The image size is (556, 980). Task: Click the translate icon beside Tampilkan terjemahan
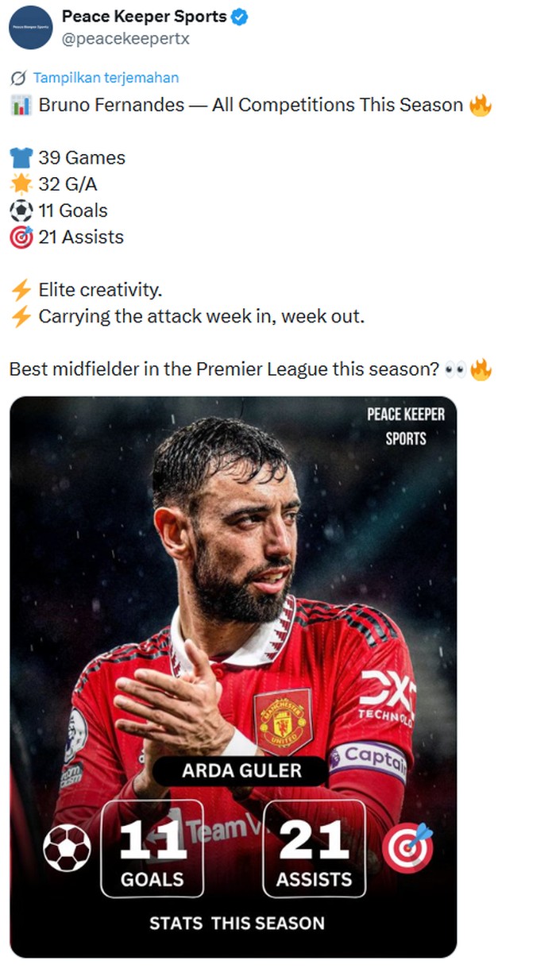pyautogui.click(x=18, y=78)
